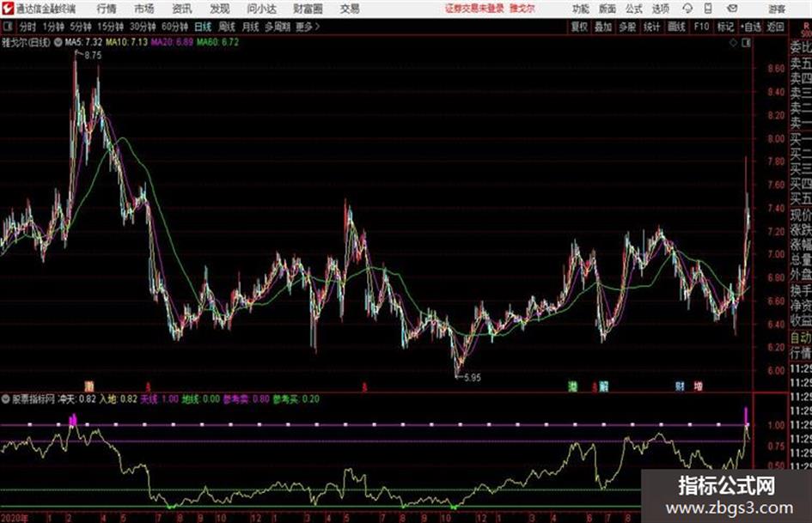Viewport: 812px width, 523px height.
Task: Open the 版面 layout menu
Action: (x=607, y=9)
